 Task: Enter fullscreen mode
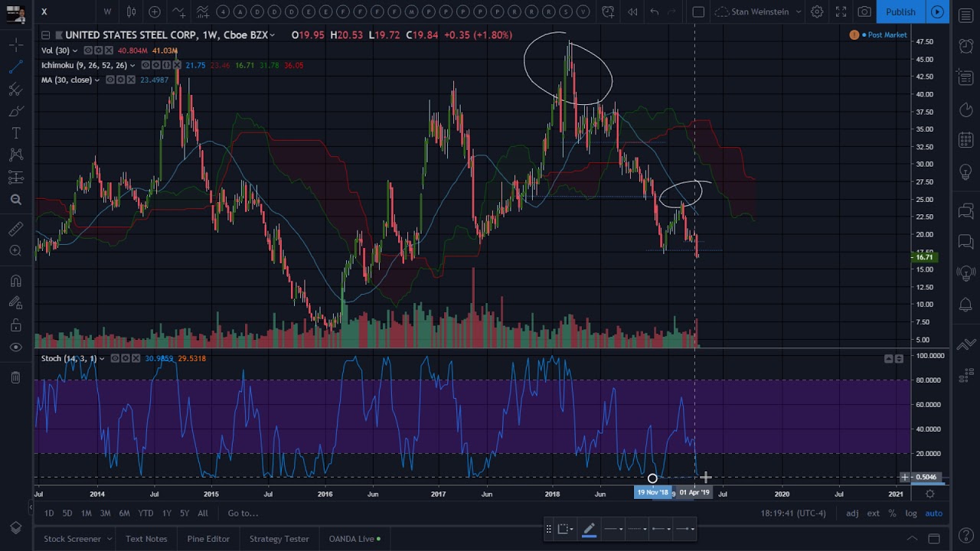point(841,11)
